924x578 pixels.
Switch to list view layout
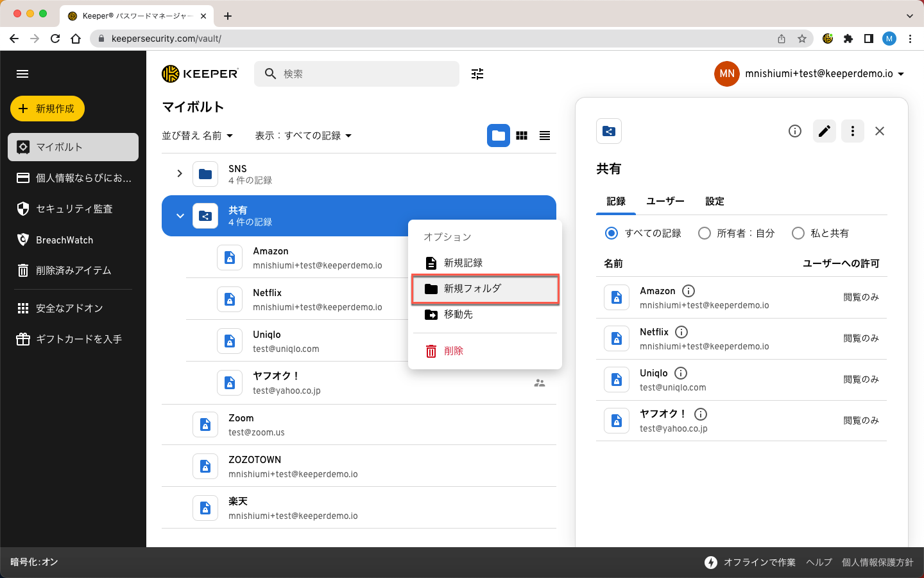(545, 136)
